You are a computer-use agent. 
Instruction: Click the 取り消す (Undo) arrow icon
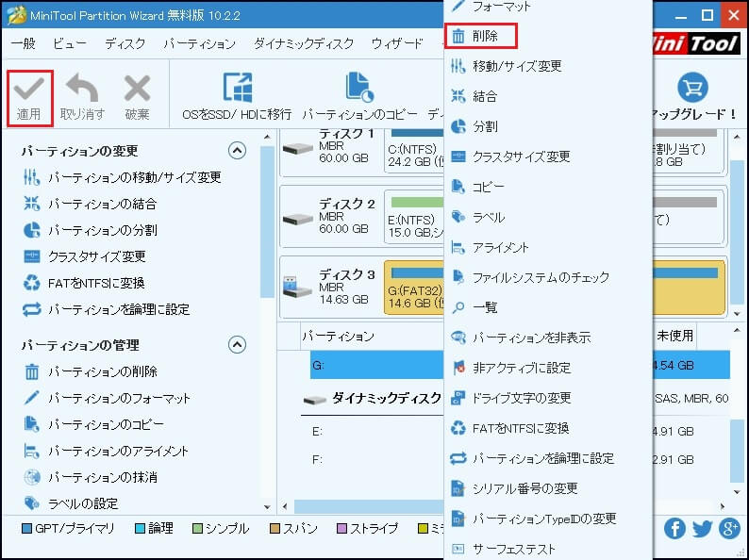click(x=82, y=89)
